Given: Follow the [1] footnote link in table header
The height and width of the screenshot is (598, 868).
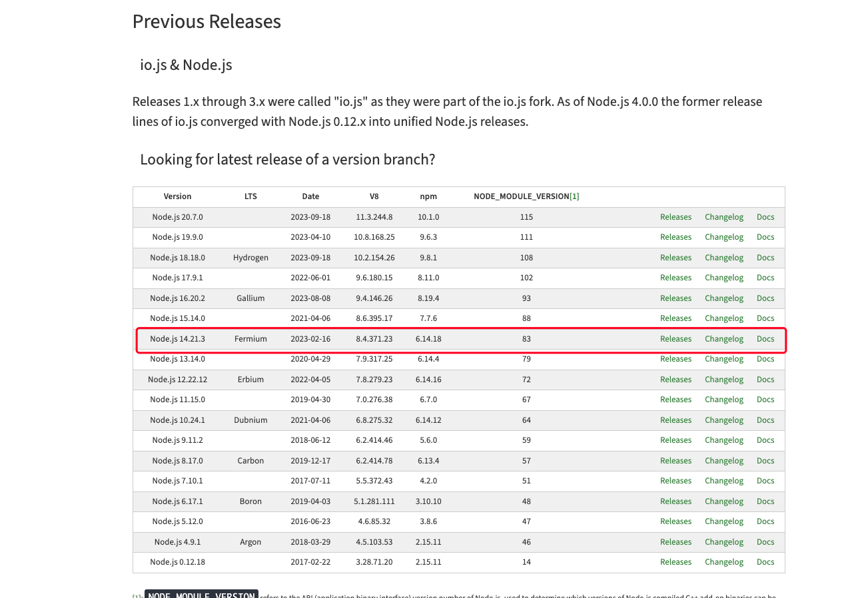Looking at the screenshot, I should [x=574, y=196].
